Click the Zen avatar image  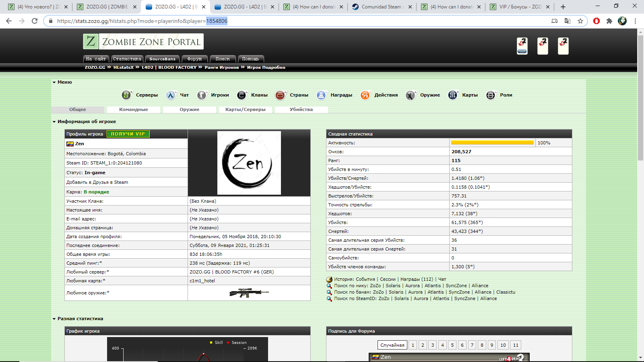[249, 163]
